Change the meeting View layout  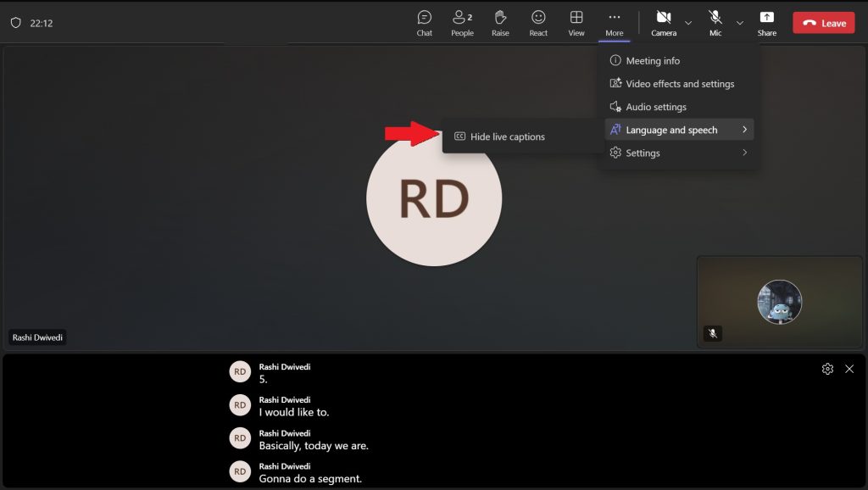[576, 23]
